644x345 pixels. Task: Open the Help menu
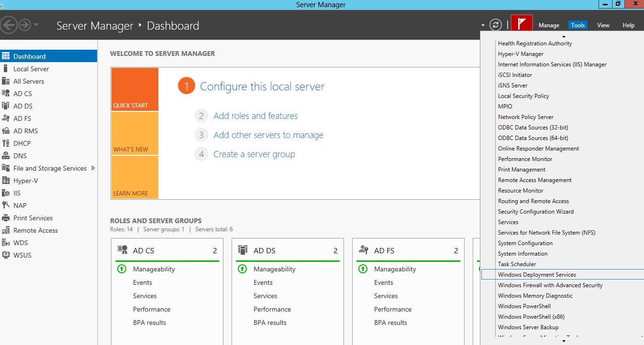(x=629, y=25)
